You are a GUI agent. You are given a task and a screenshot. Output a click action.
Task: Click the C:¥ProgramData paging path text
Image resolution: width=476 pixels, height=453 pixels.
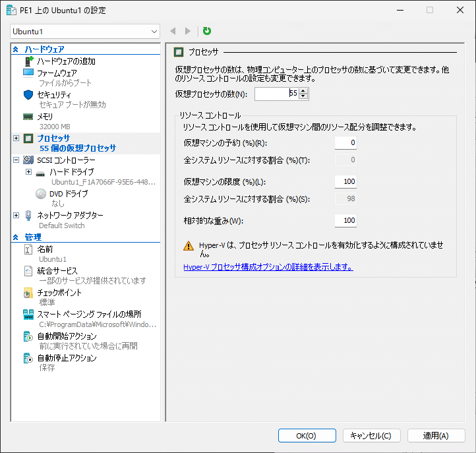pyautogui.click(x=98, y=324)
